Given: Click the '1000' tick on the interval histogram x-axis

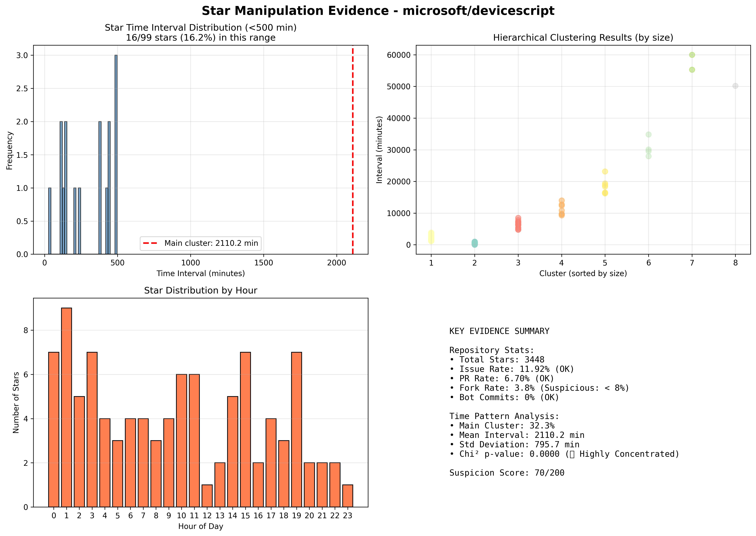Looking at the screenshot, I should tap(191, 263).
